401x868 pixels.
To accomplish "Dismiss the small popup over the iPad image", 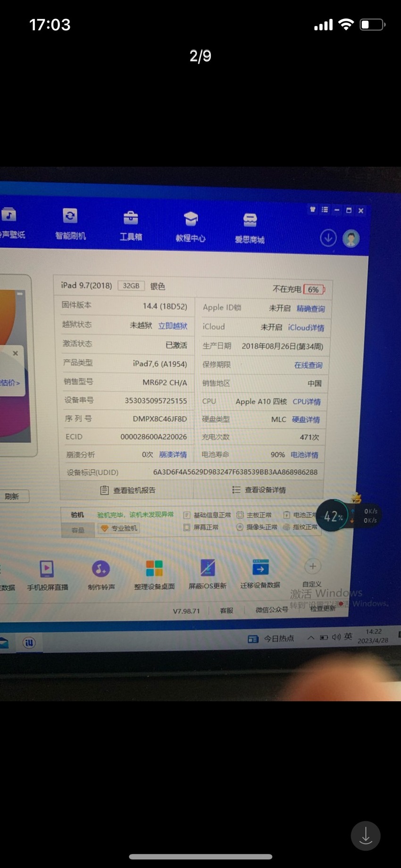I will click(x=16, y=353).
